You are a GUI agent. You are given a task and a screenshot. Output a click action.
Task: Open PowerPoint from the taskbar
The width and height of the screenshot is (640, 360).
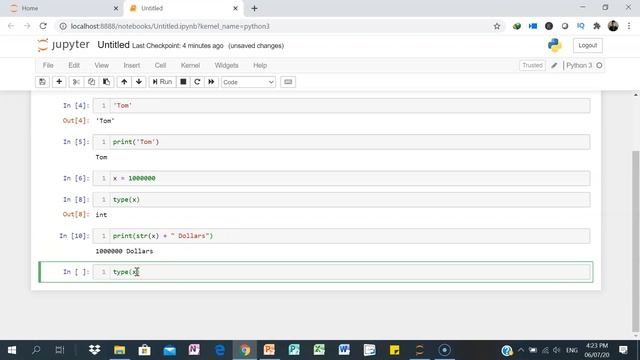[x=269, y=350]
